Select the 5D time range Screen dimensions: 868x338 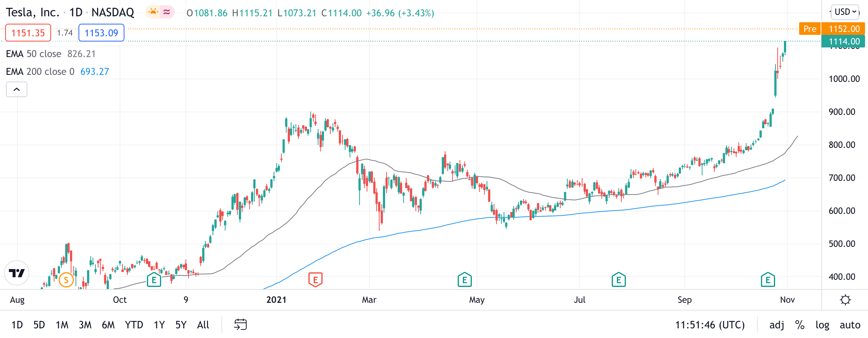coord(39,325)
